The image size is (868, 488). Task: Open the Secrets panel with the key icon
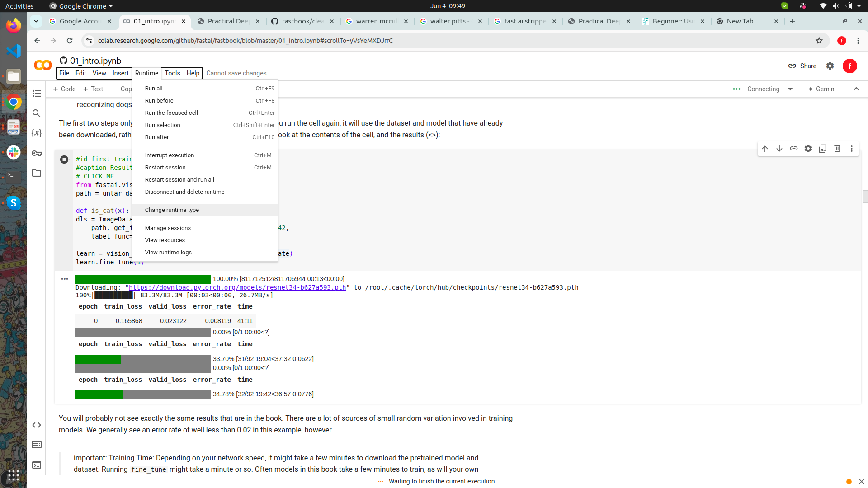click(x=37, y=153)
